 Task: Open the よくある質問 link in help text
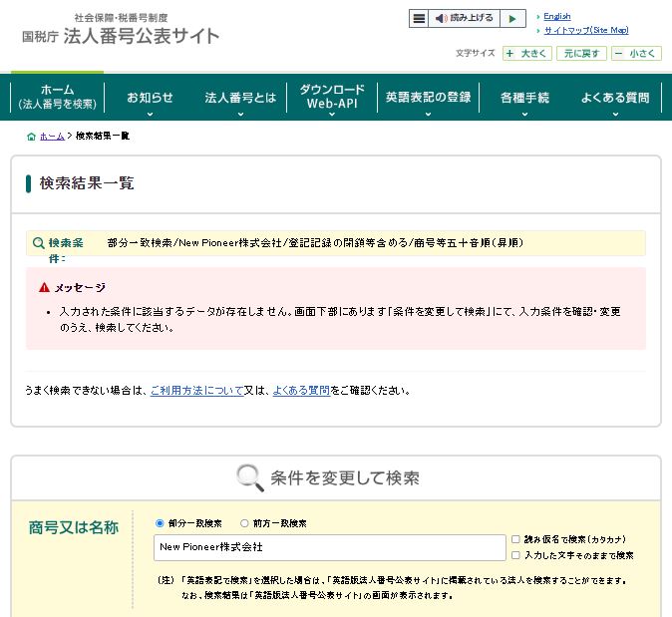(x=301, y=391)
